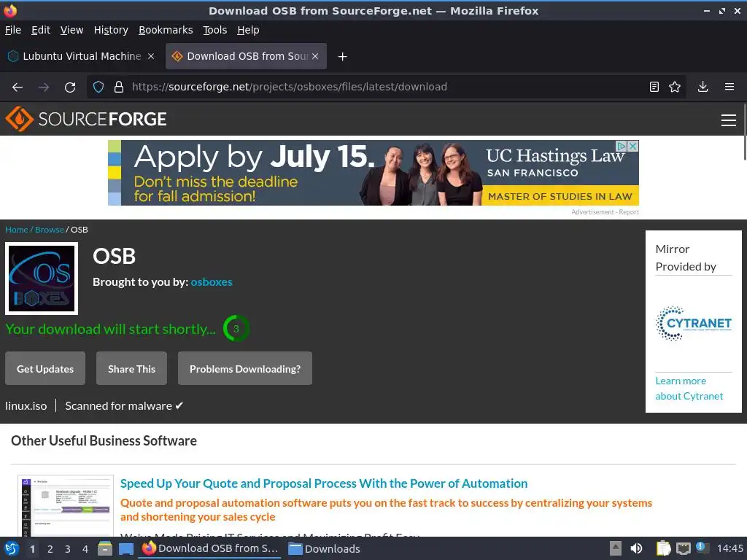
Task: Click the Cytranet mirror logo
Action: point(694,324)
